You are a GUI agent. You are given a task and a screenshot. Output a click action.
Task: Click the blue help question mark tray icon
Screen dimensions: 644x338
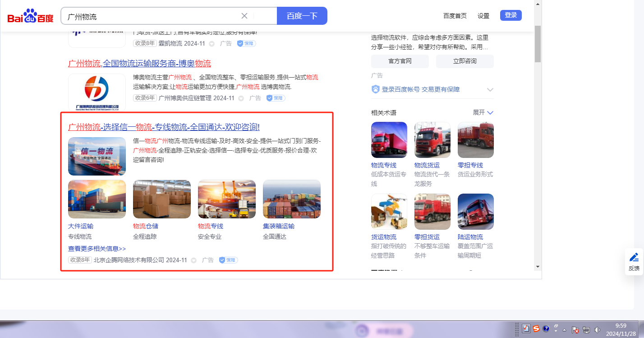pyautogui.click(x=546, y=329)
